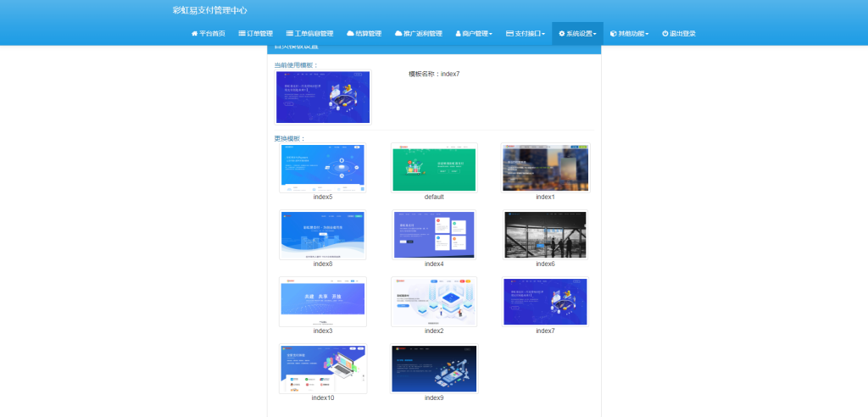The height and width of the screenshot is (417, 868).
Task: Click the index10 caption text
Action: [323, 398]
